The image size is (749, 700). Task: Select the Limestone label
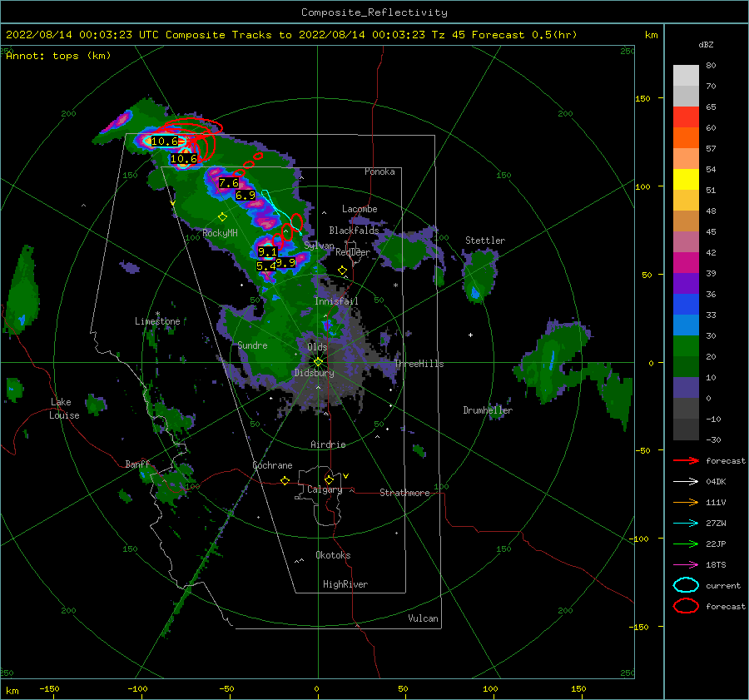(x=157, y=321)
